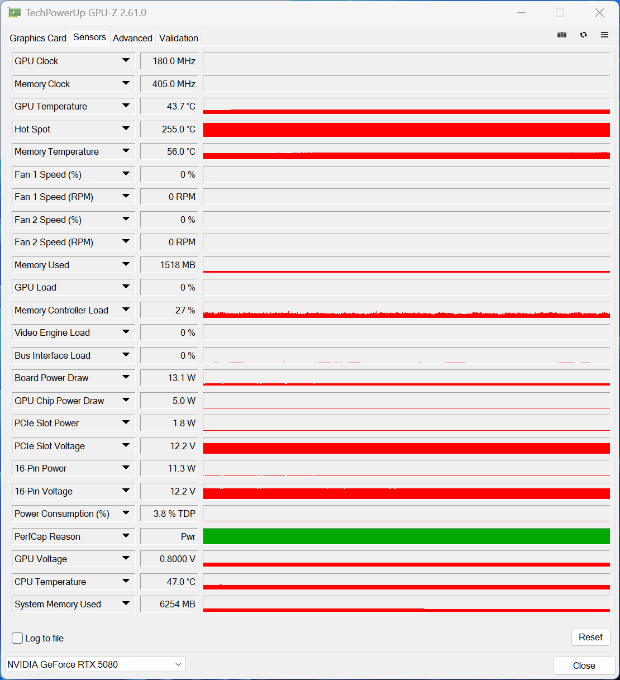Click the 56.0 °C Memory Temperature value
620x680 pixels.
point(169,151)
